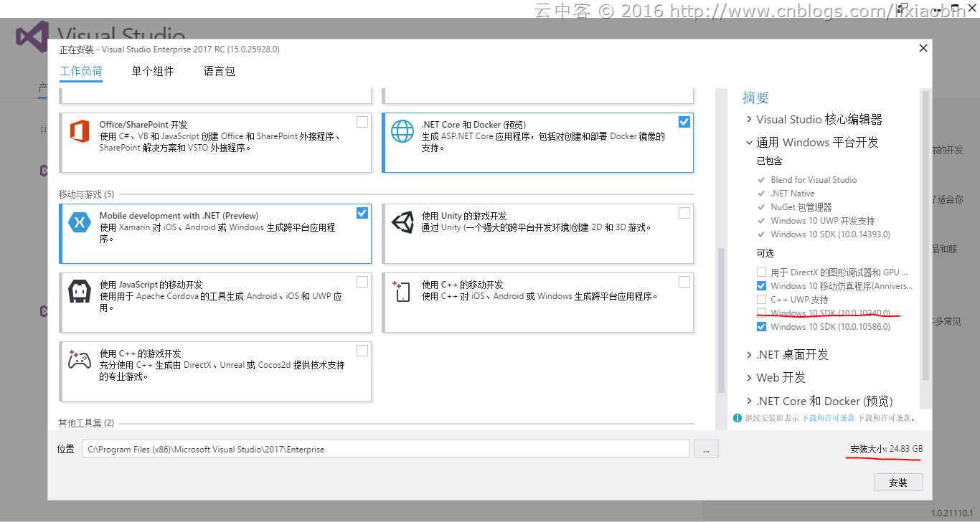Click the Office/SharePoint workload icon
The height and width of the screenshot is (522, 980).
click(78, 132)
